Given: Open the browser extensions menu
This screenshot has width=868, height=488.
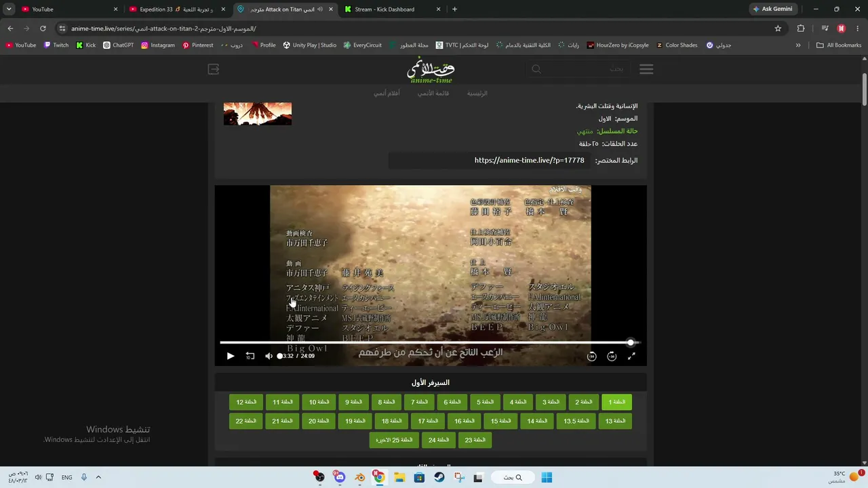Looking at the screenshot, I should (801, 28).
